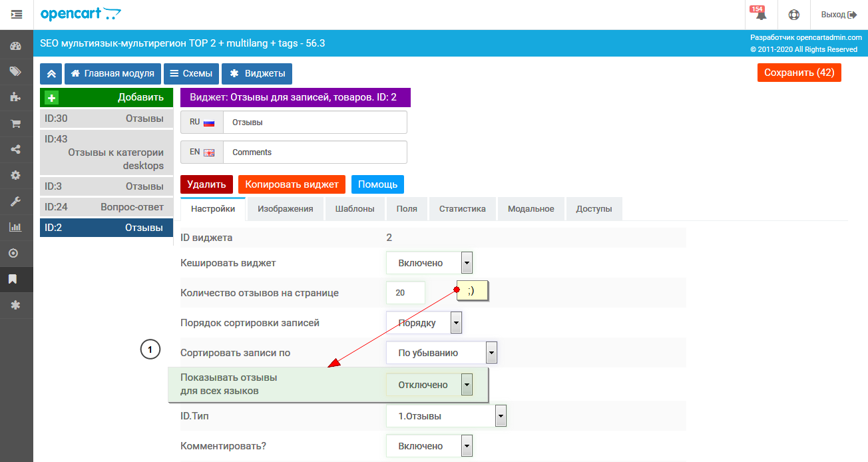The height and width of the screenshot is (462, 868).
Task: Open the asterisk icon in sidebar
Action: pos(16,305)
